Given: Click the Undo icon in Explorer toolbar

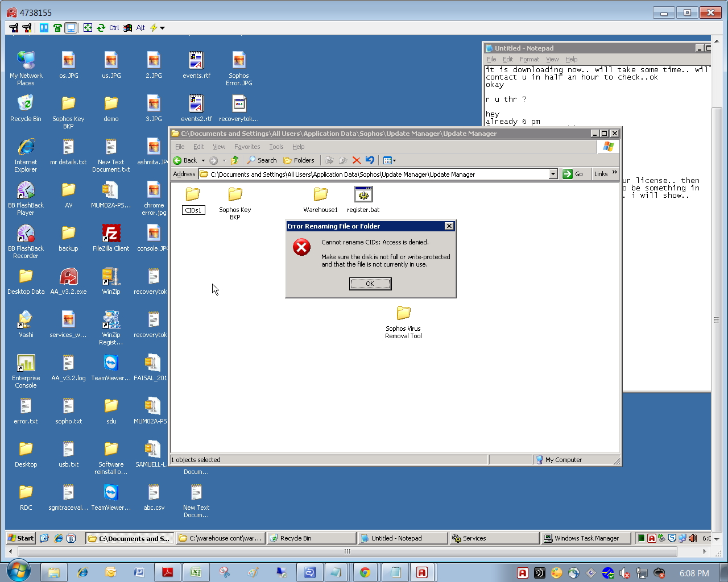Looking at the screenshot, I should tap(370, 160).
